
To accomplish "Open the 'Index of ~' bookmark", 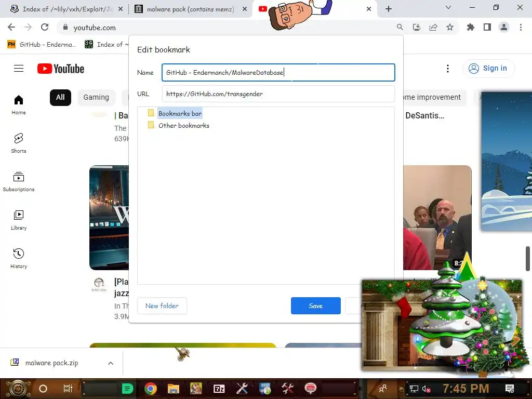I will 106,45.
